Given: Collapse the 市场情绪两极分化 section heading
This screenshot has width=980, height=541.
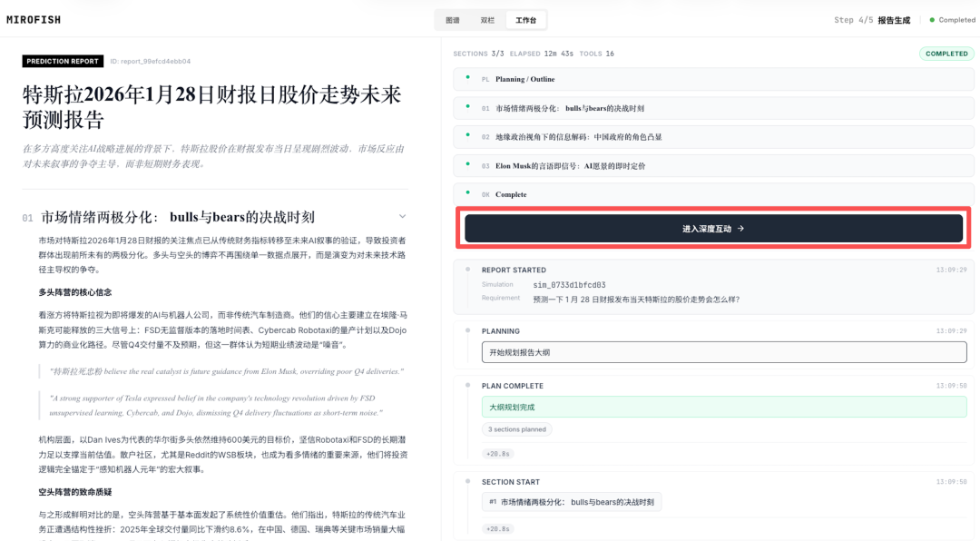Looking at the screenshot, I should [x=402, y=216].
